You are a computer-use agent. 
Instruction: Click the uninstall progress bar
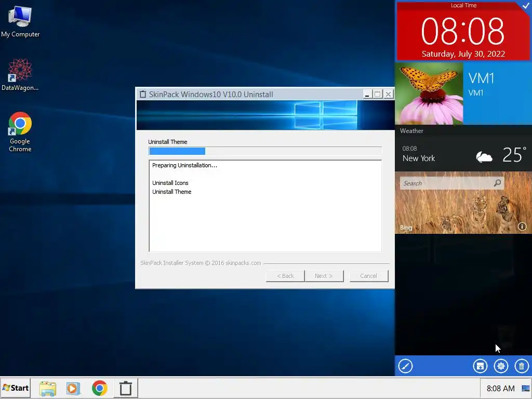pos(265,151)
